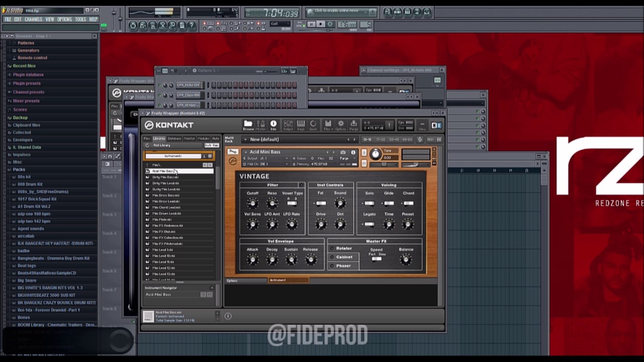The width and height of the screenshot is (644, 362).
Task: Toggle the Kontakt Info icon
Action: (x=273, y=124)
